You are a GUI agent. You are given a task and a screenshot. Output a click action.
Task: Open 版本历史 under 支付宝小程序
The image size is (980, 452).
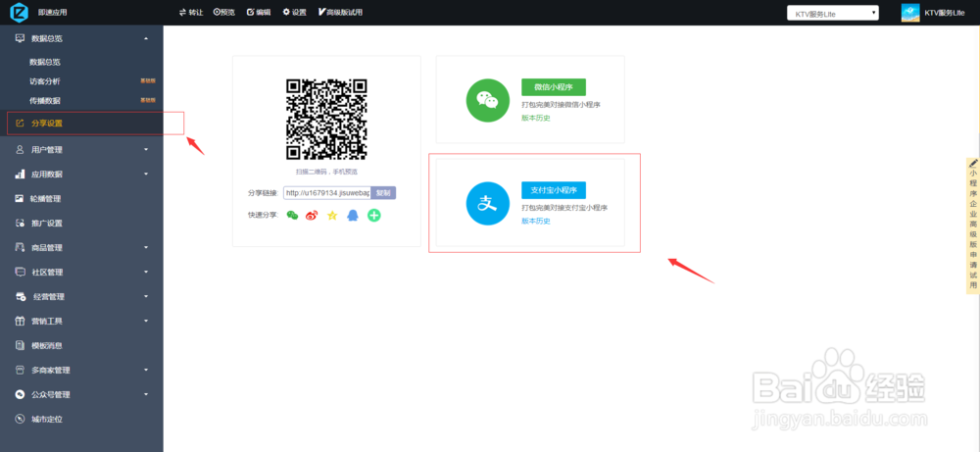(x=536, y=222)
